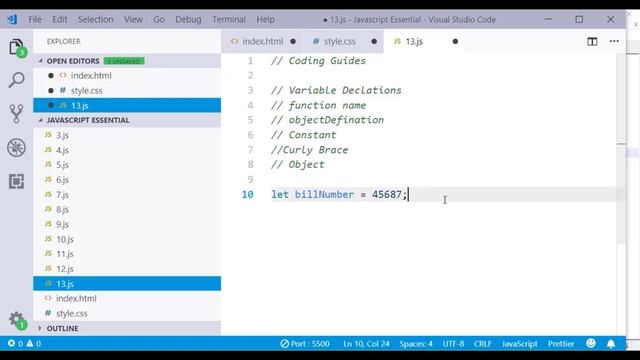Image resolution: width=640 pixels, height=360 pixels.
Task: Open 6.js in the file tree
Action: point(127,180)
